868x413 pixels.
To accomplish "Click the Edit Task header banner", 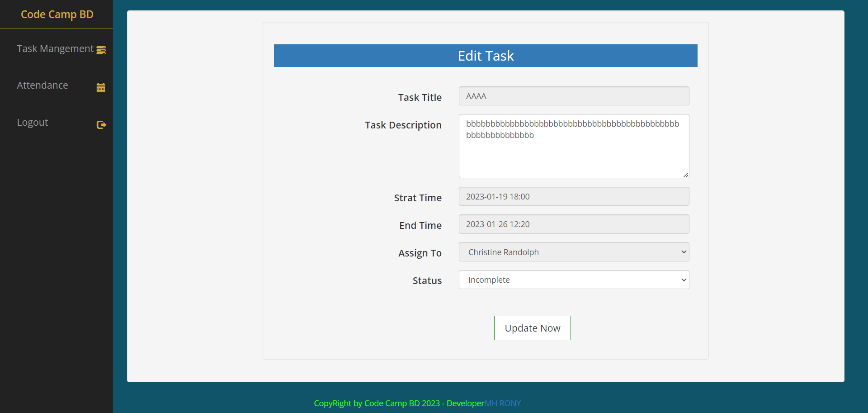I will click(486, 55).
